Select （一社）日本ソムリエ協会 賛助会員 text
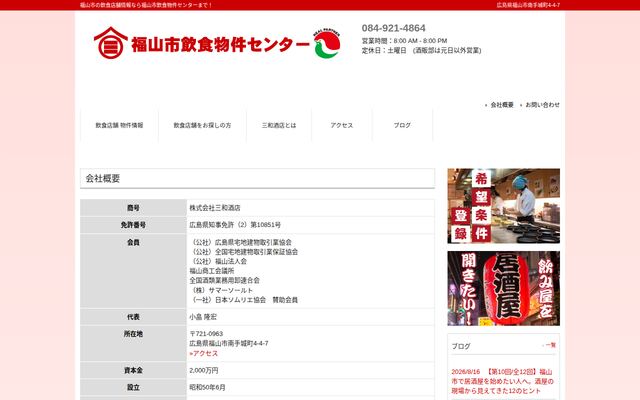This screenshot has height=400, width=640. [x=244, y=300]
